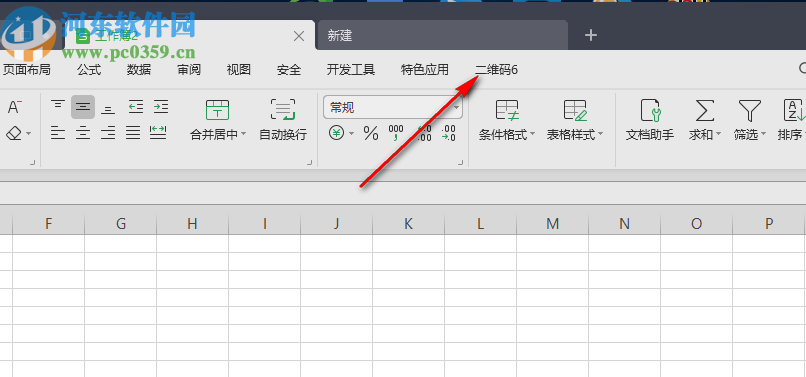Toggle middle vertical alignment

tap(83, 107)
